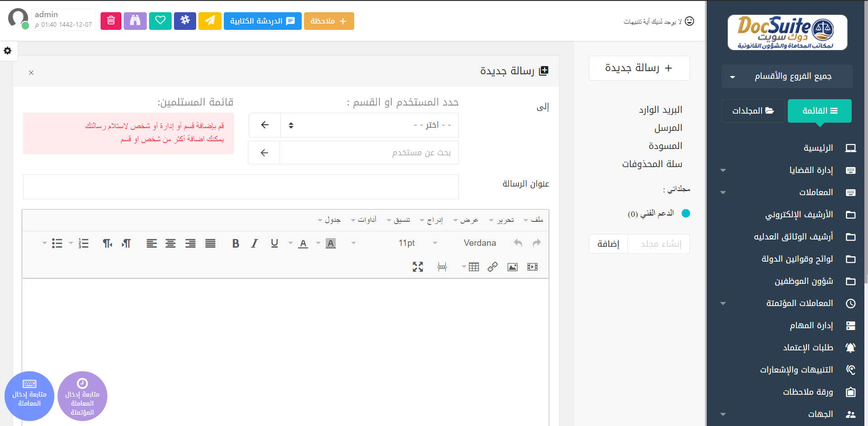Click the رسالة جديدة compose button
Screen dimensions: 868x426
tap(639, 68)
